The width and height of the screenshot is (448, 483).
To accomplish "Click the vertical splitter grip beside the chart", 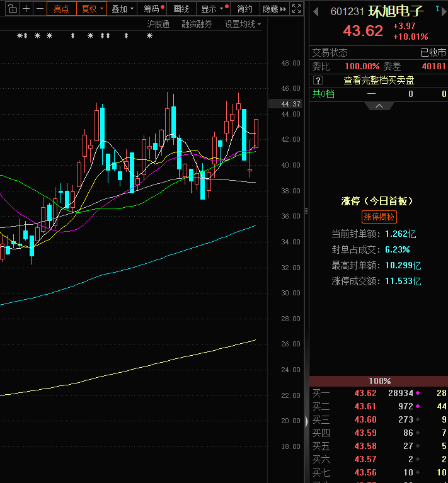I will 306,211.
